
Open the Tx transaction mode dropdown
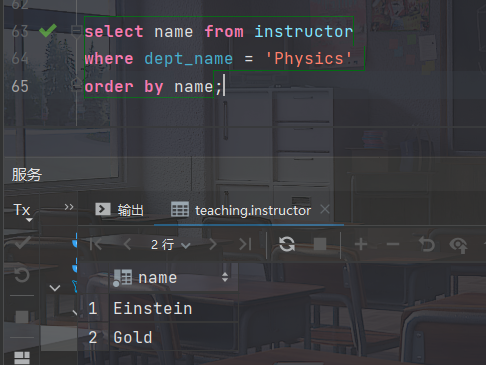pyautogui.click(x=23, y=211)
